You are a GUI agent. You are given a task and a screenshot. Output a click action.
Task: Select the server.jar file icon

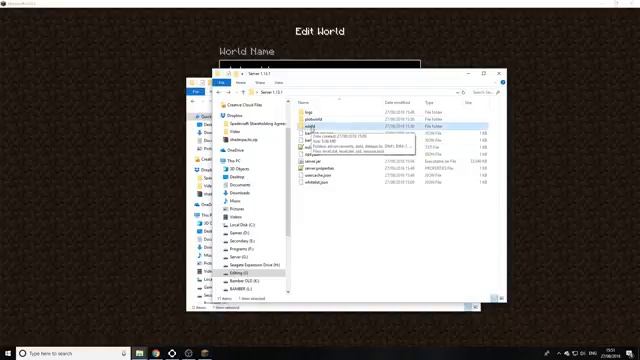(301, 161)
